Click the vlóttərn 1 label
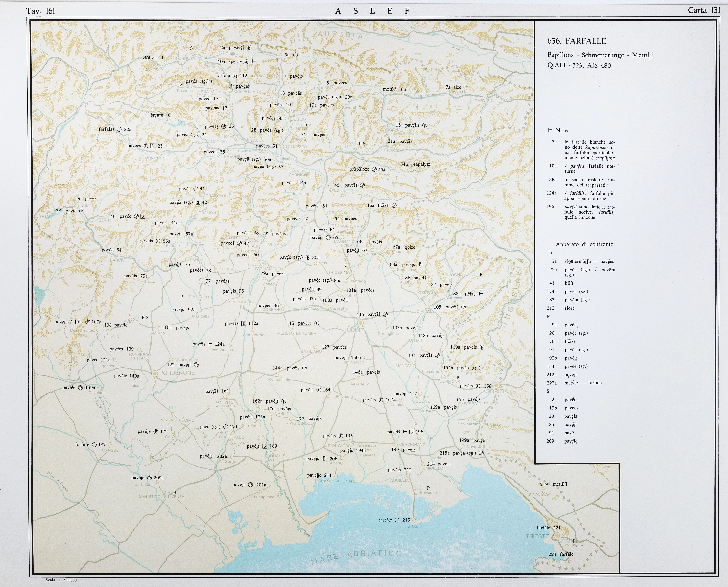The height and width of the screenshot is (587, 728). [x=153, y=58]
